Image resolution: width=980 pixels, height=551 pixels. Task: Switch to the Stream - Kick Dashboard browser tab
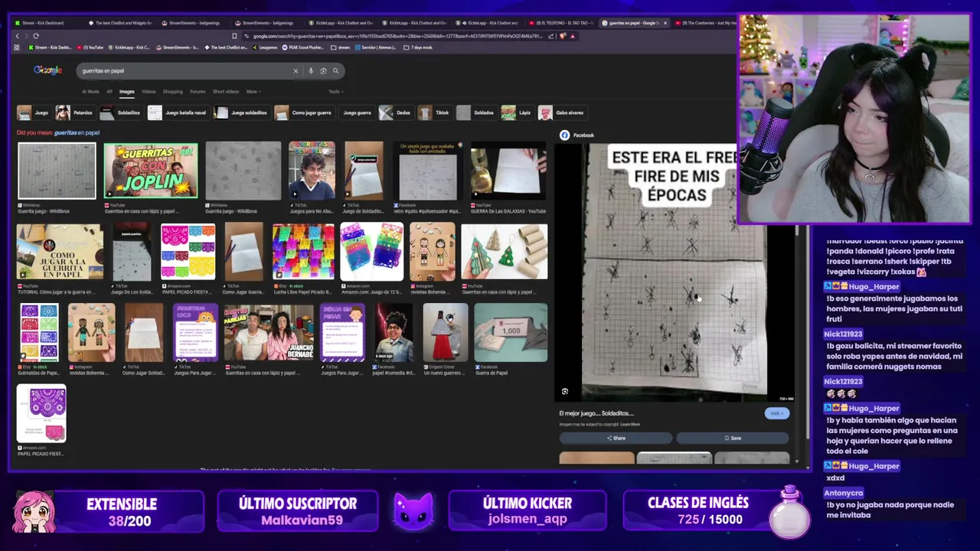coord(43,23)
